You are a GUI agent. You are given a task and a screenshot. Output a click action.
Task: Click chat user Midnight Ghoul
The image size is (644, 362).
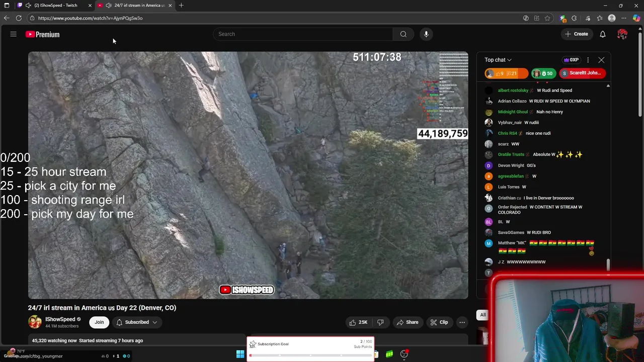(513, 112)
